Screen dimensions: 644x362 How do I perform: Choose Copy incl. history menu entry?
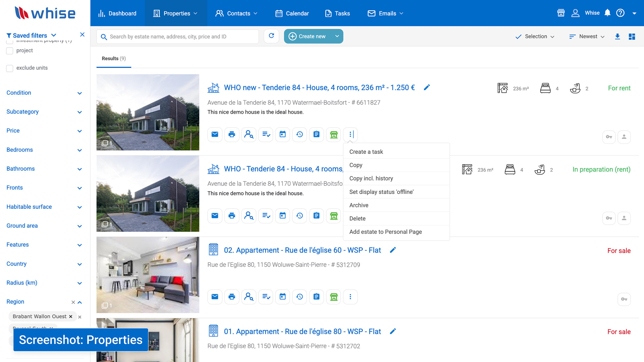point(371,178)
